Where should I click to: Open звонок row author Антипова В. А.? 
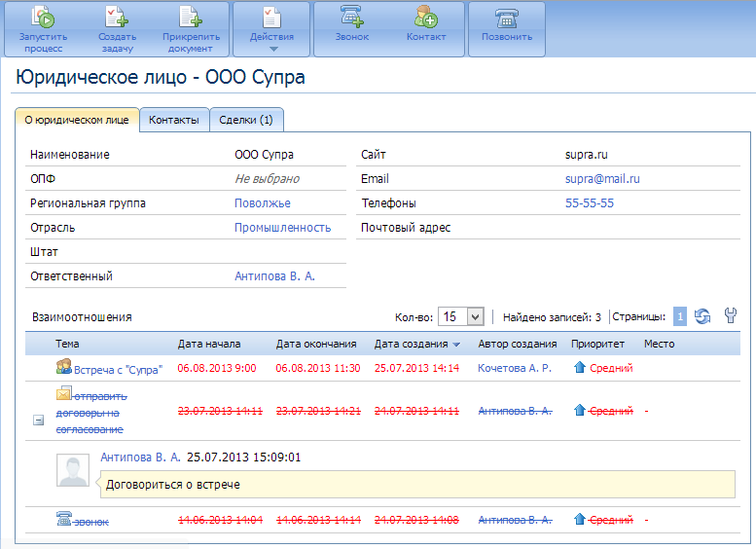pyautogui.click(x=515, y=520)
